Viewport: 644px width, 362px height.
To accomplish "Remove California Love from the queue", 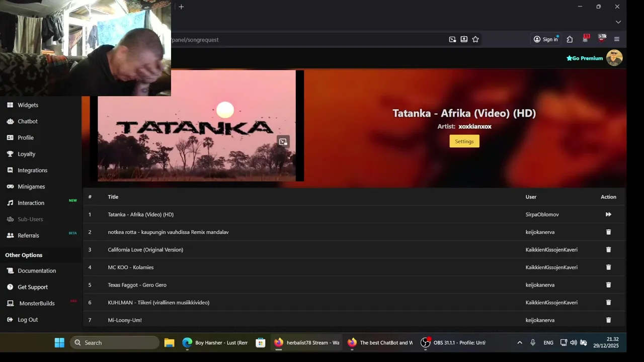I will [x=608, y=249].
